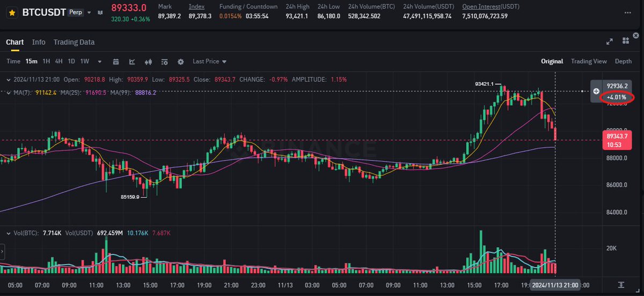Screen dimensions: 644x296
Task: Switch to the Info tab
Action: coord(39,42)
